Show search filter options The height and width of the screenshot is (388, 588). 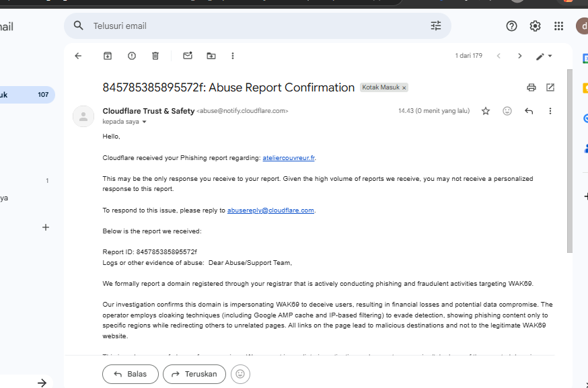(x=436, y=26)
